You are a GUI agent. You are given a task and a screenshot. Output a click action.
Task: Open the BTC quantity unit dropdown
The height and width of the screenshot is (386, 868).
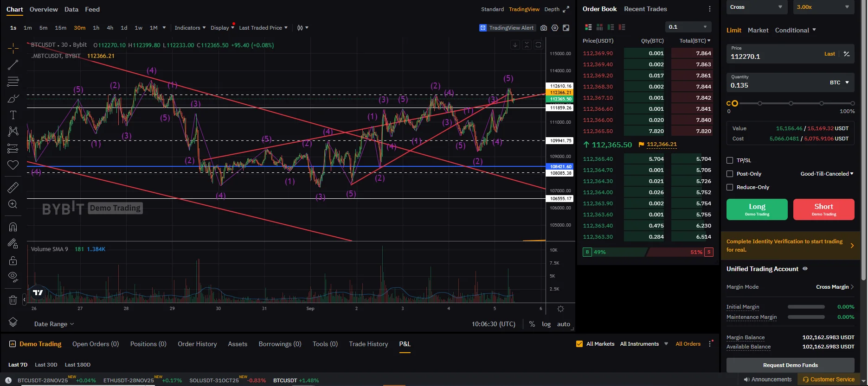[x=840, y=82]
